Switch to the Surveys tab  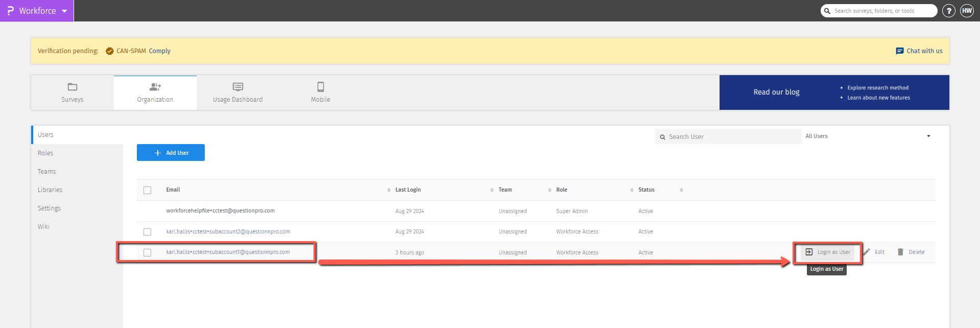[73, 93]
